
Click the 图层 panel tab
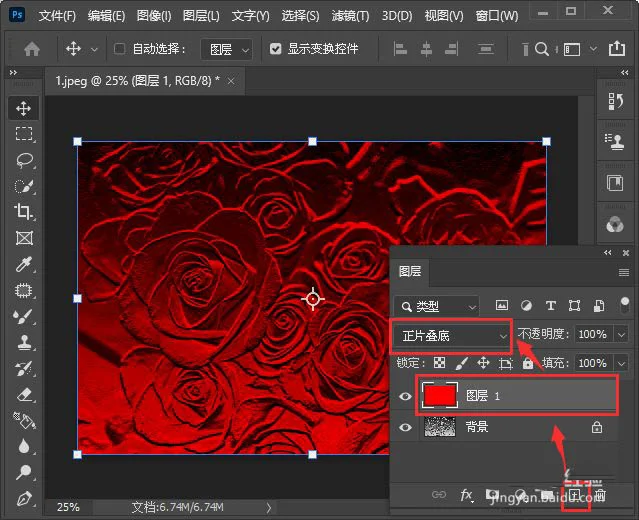(x=410, y=271)
